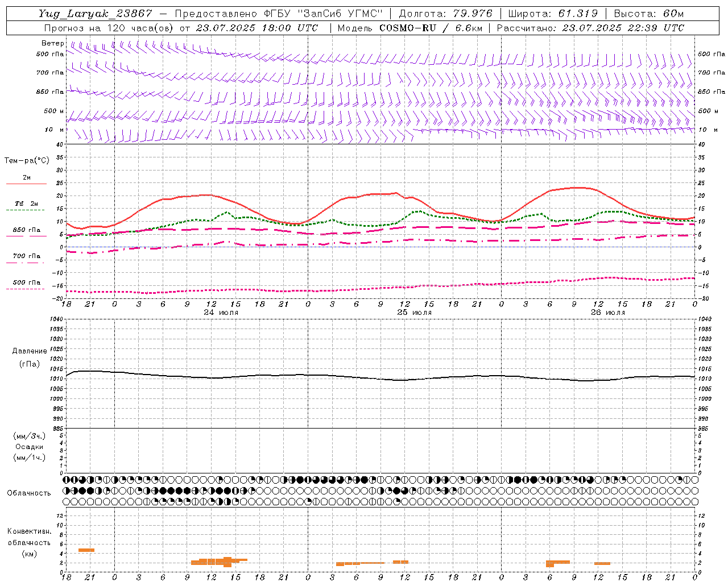Click the (мм/1ч.) precipitation unit label
The width and height of the screenshot is (728, 582).
coord(30,458)
